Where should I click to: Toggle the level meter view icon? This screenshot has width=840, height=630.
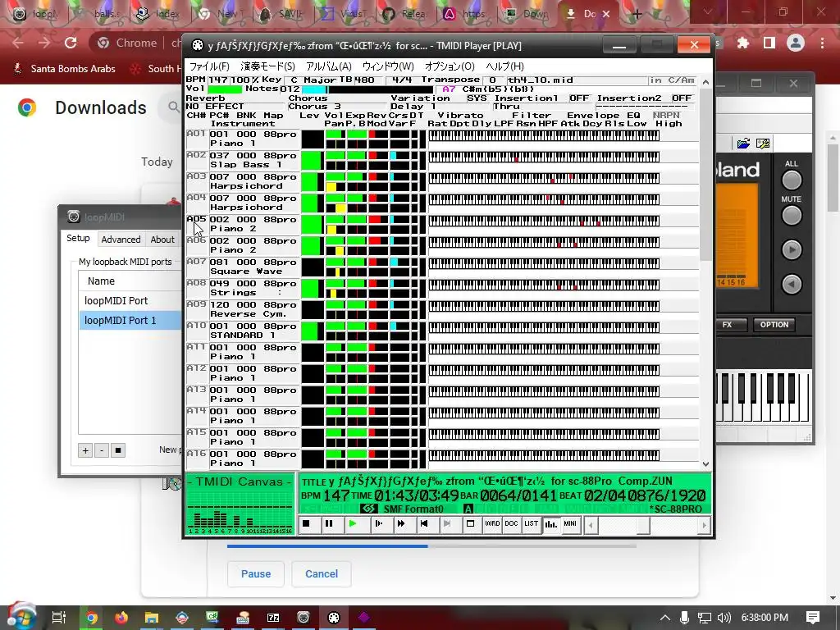[x=550, y=524]
